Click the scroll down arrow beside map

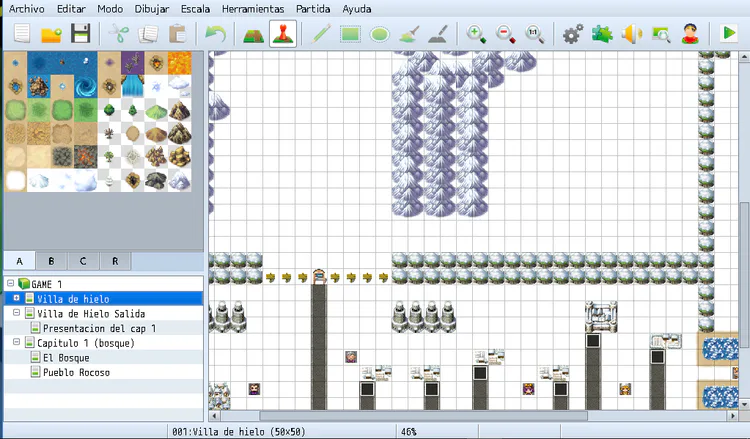tap(744, 404)
